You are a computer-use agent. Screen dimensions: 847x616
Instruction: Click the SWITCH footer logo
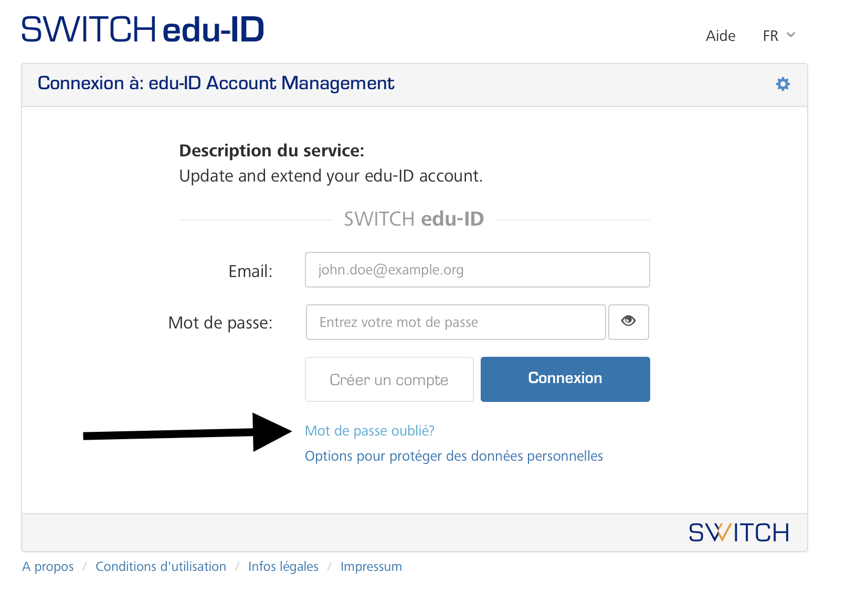[738, 533]
